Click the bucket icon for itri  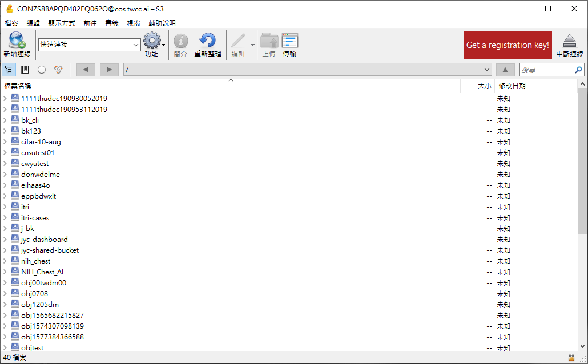click(x=15, y=206)
